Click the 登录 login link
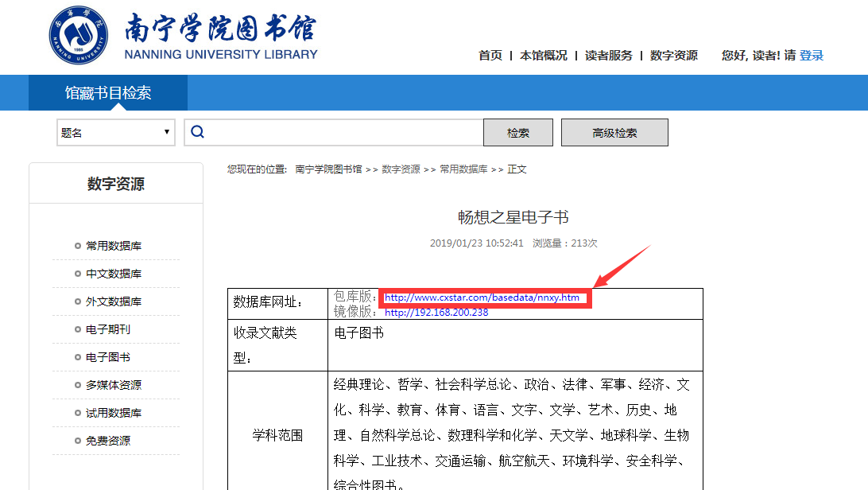The height and width of the screenshot is (490, 868). pyautogui.click(x=812, y=56)
